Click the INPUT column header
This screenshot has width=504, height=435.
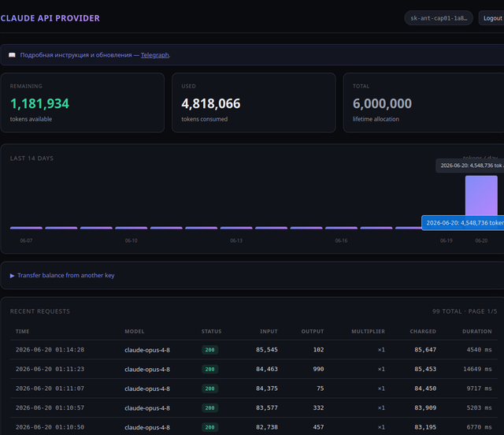[269, 332]
